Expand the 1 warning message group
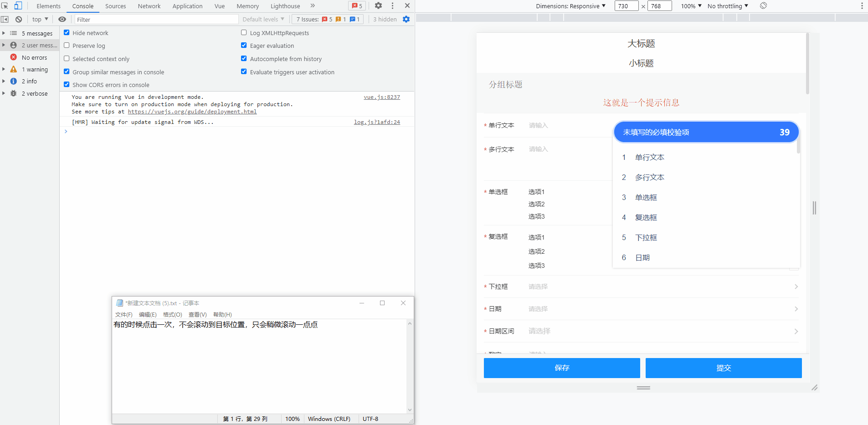 tap(4, 69)
